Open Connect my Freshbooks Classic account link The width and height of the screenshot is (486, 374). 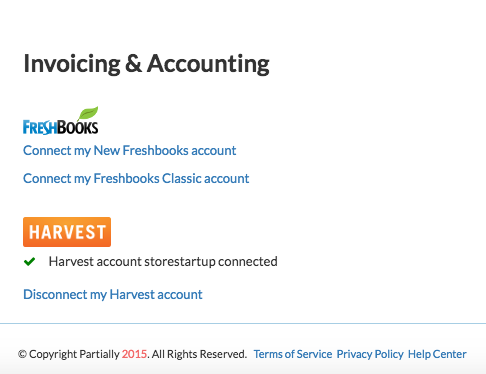[136, 179]
